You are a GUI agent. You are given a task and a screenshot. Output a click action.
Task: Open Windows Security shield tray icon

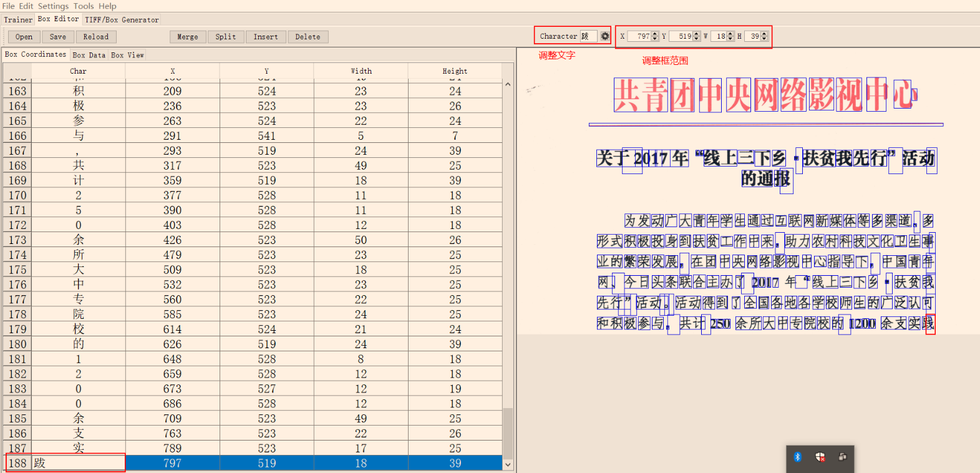point(820,457)
